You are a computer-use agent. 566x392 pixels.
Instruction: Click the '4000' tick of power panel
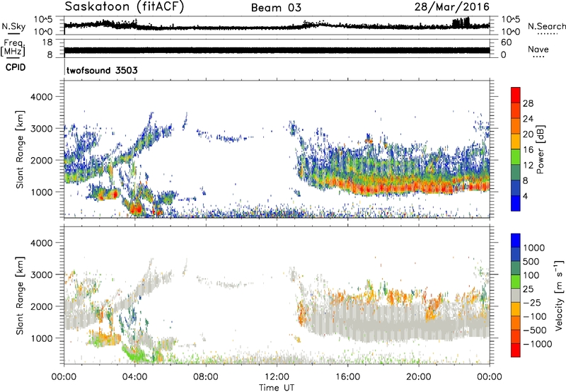point(42,97)
